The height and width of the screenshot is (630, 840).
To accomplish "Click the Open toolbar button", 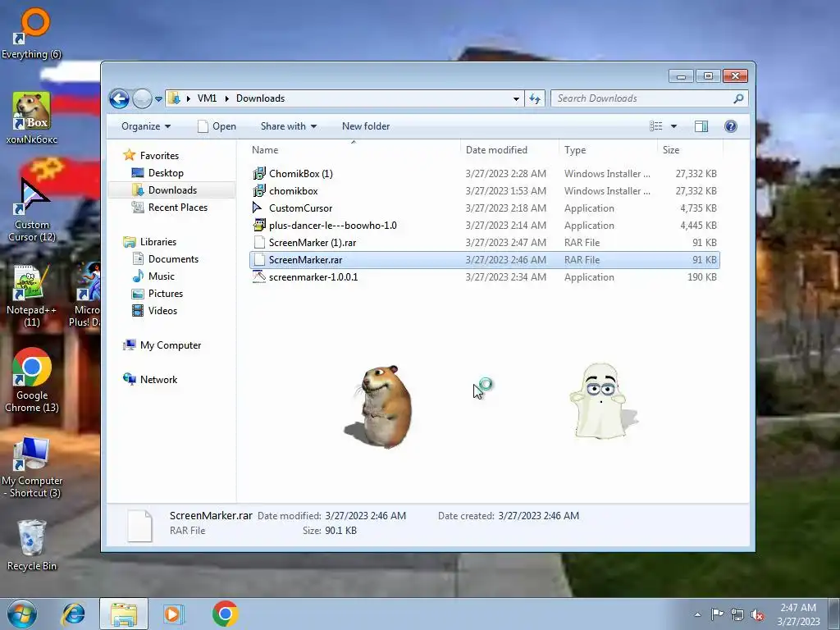I will tap(217, 126).
